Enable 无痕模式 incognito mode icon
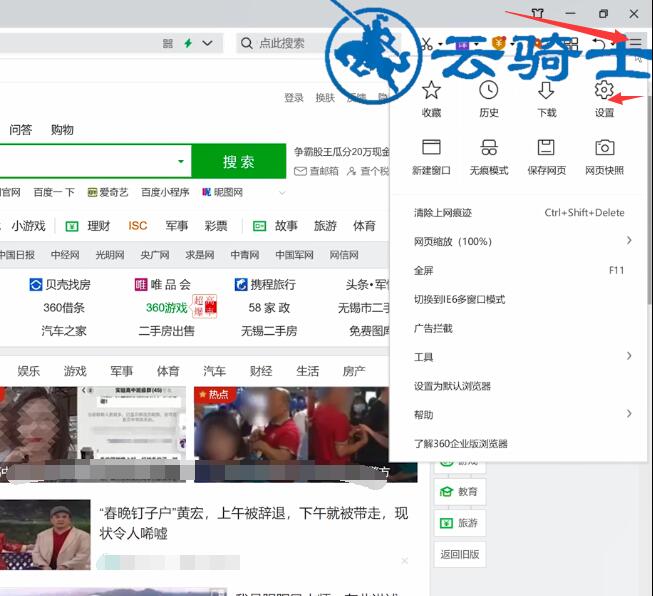This screenshot has height=596, width=653. click(x=489, y=147)
